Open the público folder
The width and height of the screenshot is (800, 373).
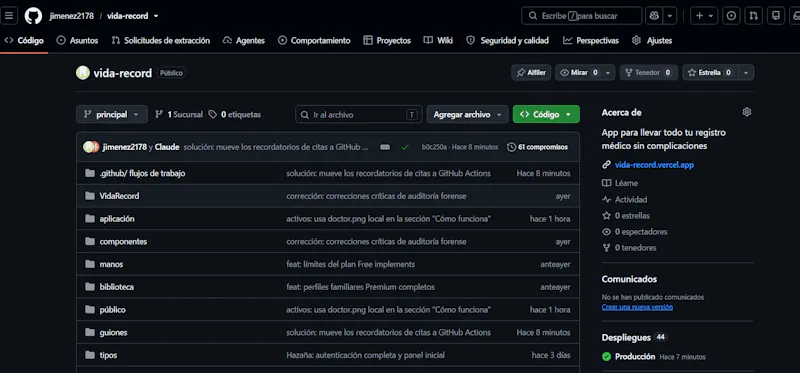[113, 310]
